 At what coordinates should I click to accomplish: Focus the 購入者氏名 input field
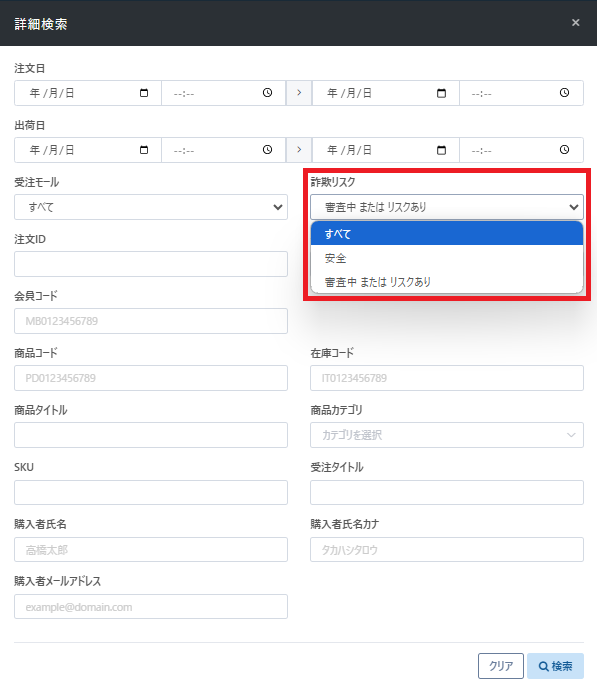[151, 549]
